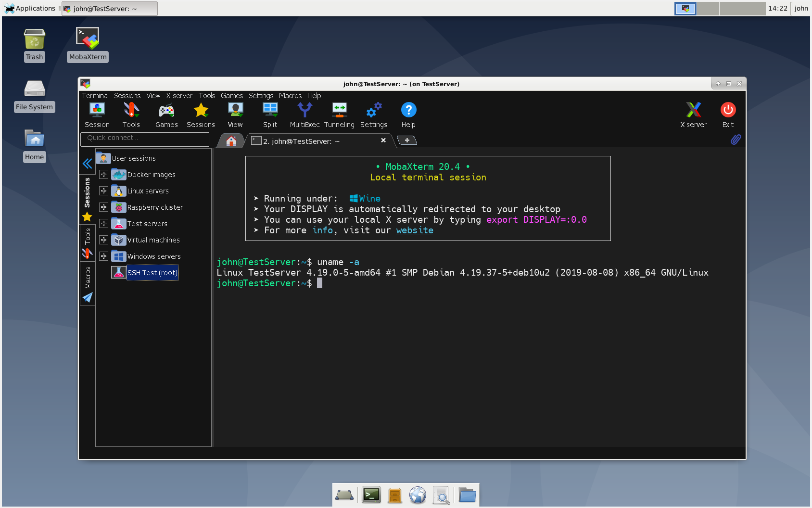This screenshot has width=812, height=508.
Task: Click the john user panel button
Action: pos(801,8)
